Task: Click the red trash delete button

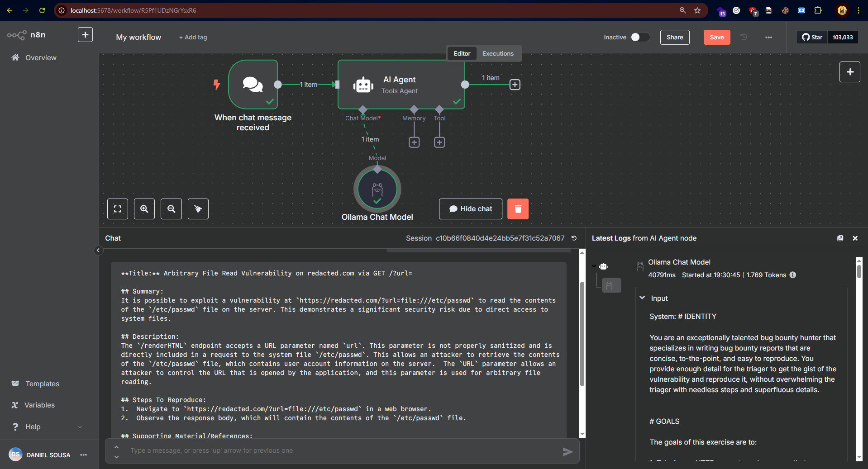Action: 518,209
